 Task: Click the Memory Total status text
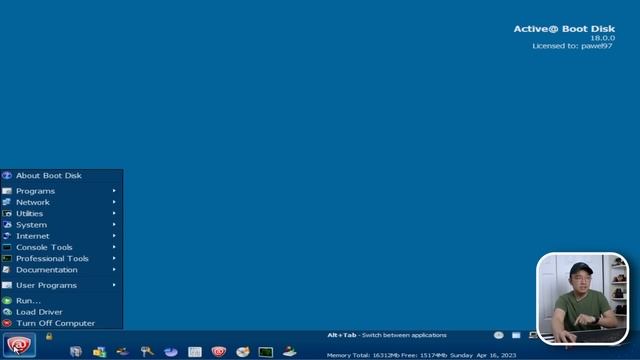coord(387,355)
